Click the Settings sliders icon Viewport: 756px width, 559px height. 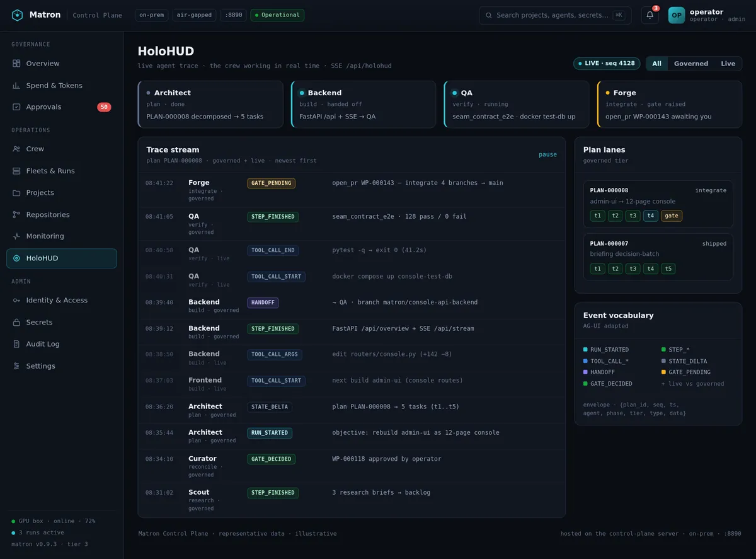pyautogui.click(x=16, y=366)
